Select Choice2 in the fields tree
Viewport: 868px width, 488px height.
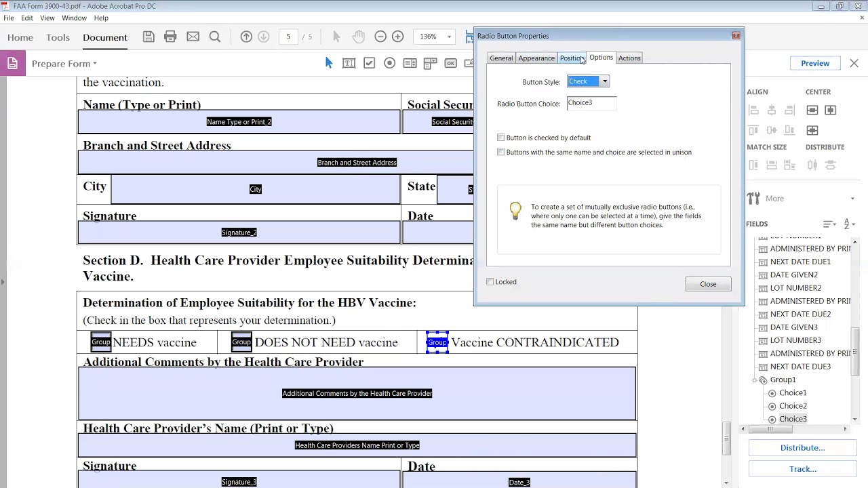[x=793, y=406]
